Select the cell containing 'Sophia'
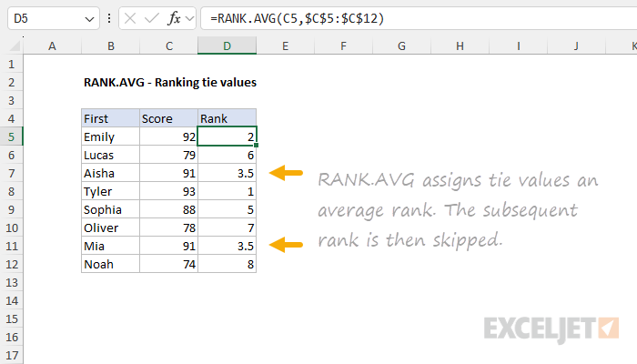 110,209
